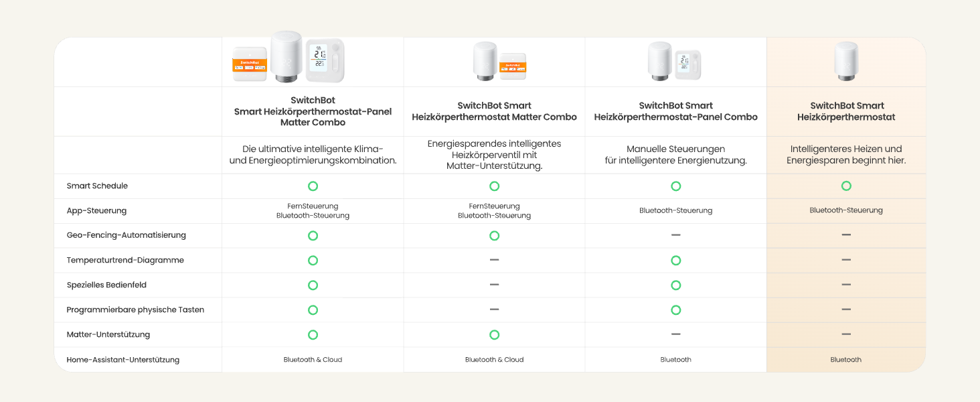Image resolution: width=980 pixels, height=402 pixels.
Task: Click the standalone Smart Heizkörperthermostat product image
Action: [846, 62]
